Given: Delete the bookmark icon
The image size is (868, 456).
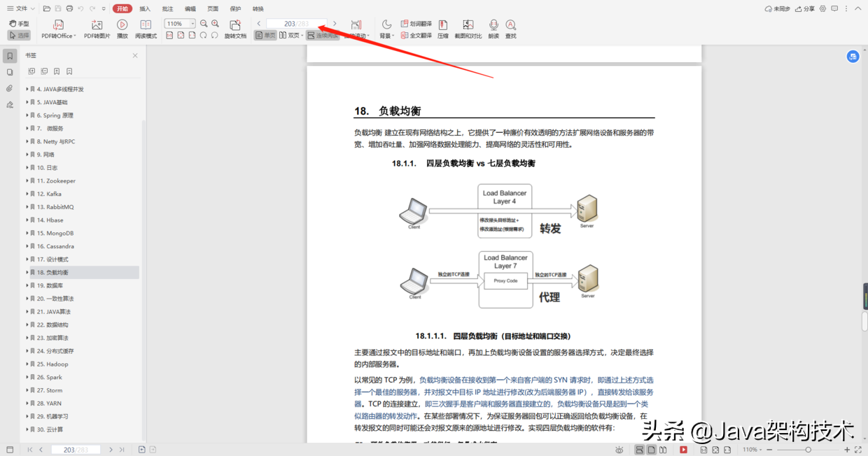Looking at the screenshot, I should 69,71.
